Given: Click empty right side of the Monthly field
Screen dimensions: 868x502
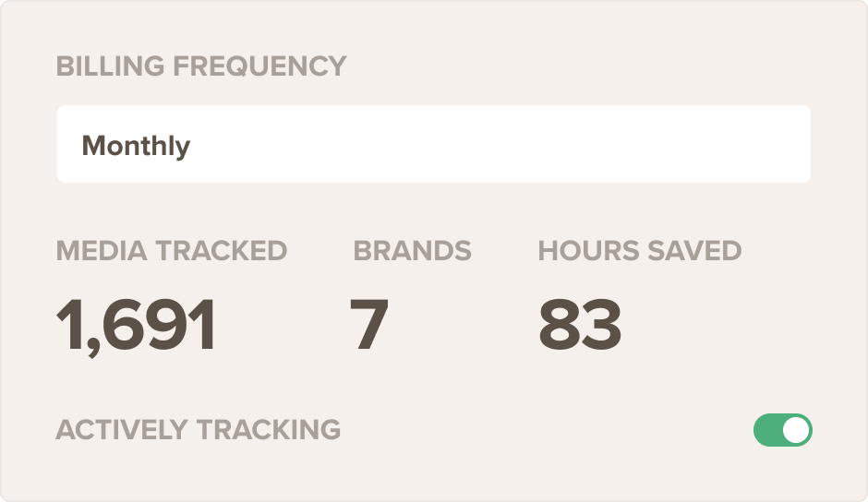Looking at the screenshot, I should [646, 144].
